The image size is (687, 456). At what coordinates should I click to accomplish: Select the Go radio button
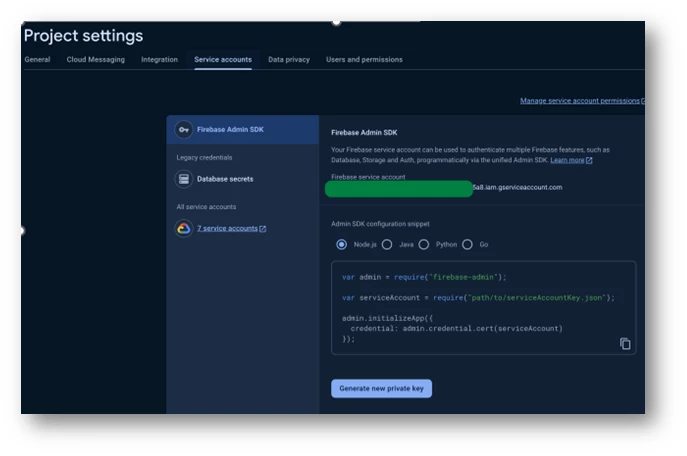[467, 244]
